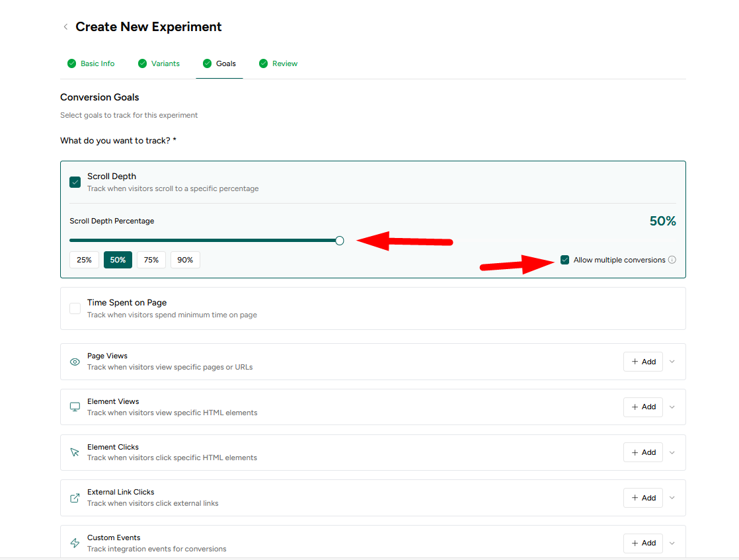Click the Element Views monitor icon
Image resolution: width=739 pixels, height=560 pixels.
coord(75,407)
